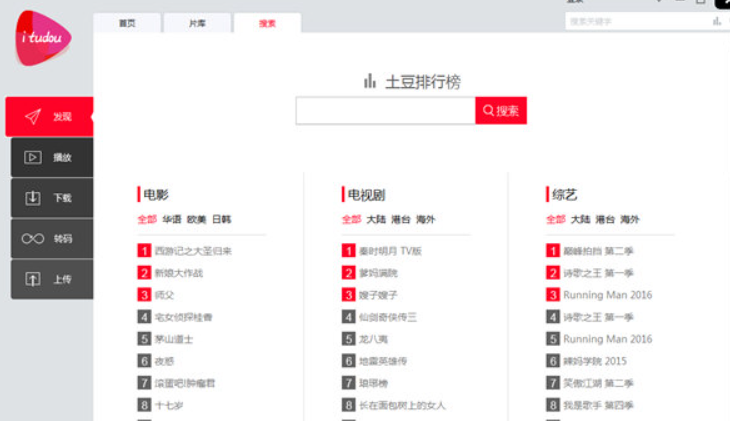730x421 pixels.
Task: Click the 电视剧 category heading
Action: (367, 195)
